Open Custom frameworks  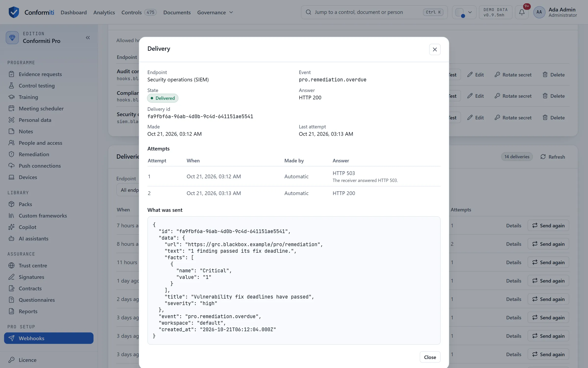click(49, 216)
